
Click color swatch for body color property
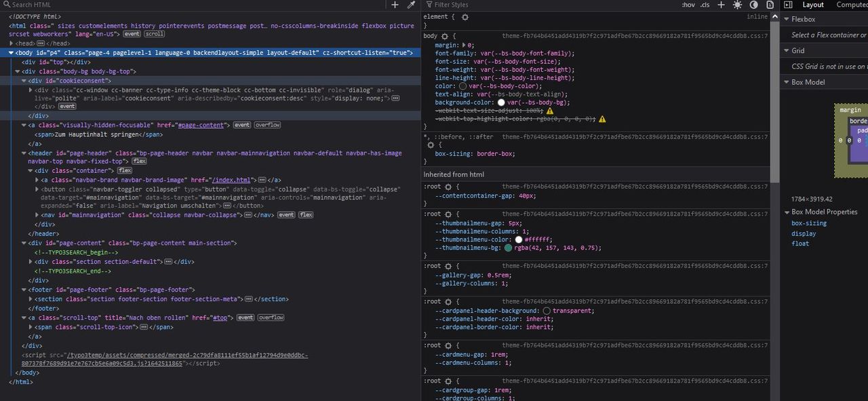click(x=463, y=86)
